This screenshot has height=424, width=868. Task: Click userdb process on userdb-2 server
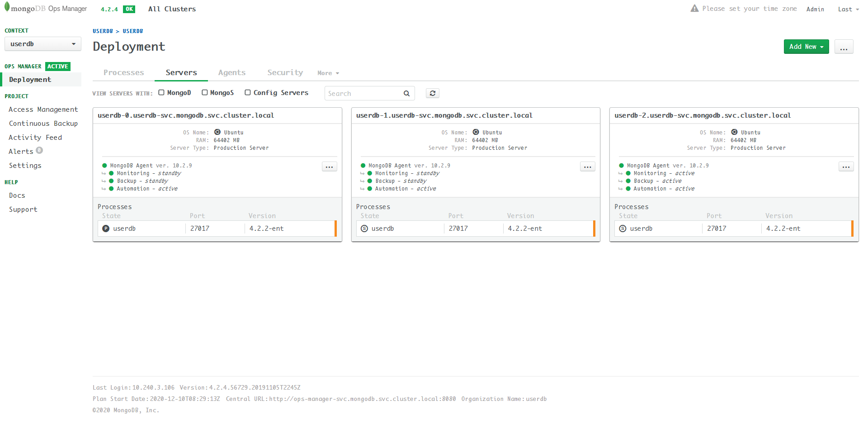(x=642, y=229)
